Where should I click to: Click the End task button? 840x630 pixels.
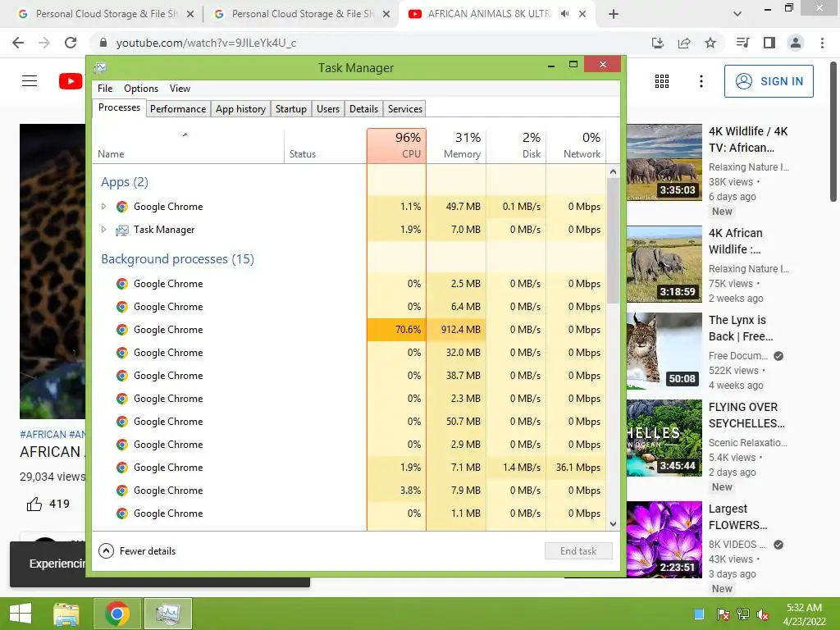(x=578, y=550)
